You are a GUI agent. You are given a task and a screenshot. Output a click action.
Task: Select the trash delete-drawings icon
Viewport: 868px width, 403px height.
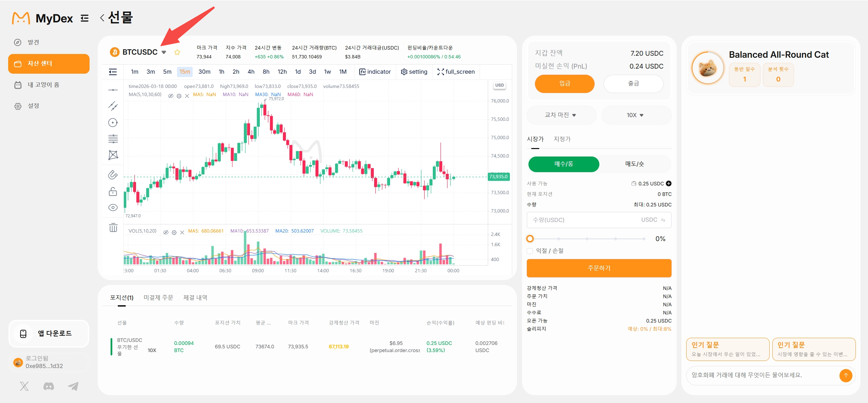(113, 227)
